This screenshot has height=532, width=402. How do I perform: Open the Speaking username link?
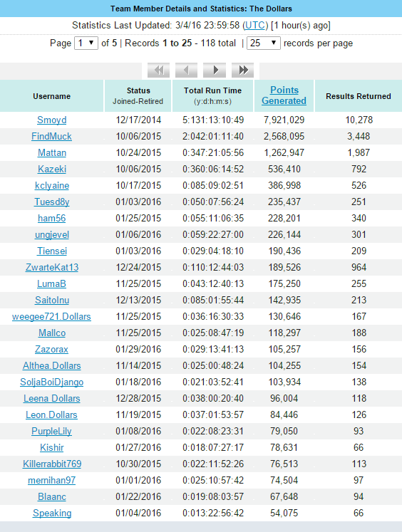51,513
